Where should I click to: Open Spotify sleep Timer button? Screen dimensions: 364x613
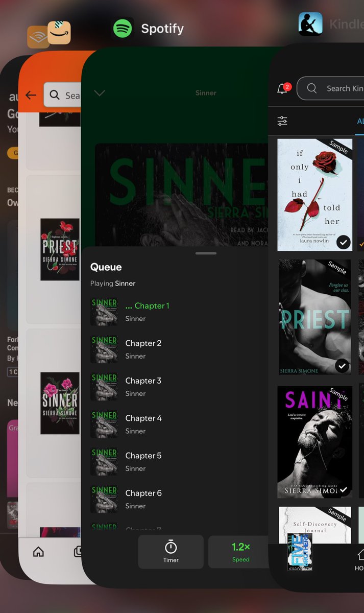coord(171,552)
